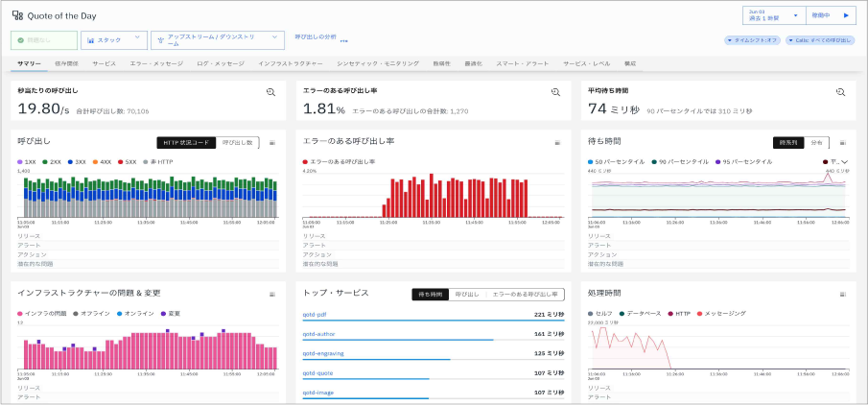The image size is (868, 405).
Task: Click the 問題なし status button
Action: point(44,40)
